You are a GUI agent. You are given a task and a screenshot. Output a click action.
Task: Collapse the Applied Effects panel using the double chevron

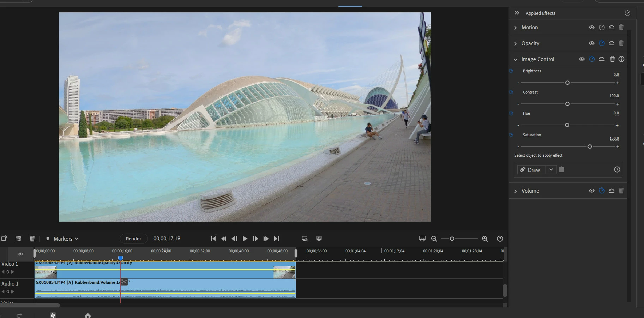(x=517, y=13)
